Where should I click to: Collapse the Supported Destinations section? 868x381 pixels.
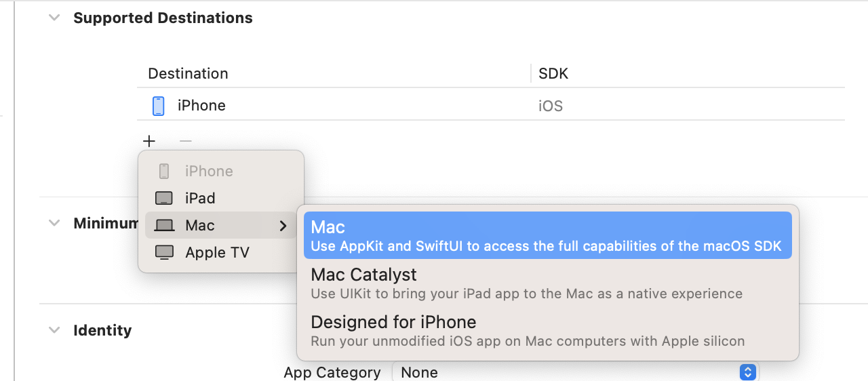tap(54, 18)
